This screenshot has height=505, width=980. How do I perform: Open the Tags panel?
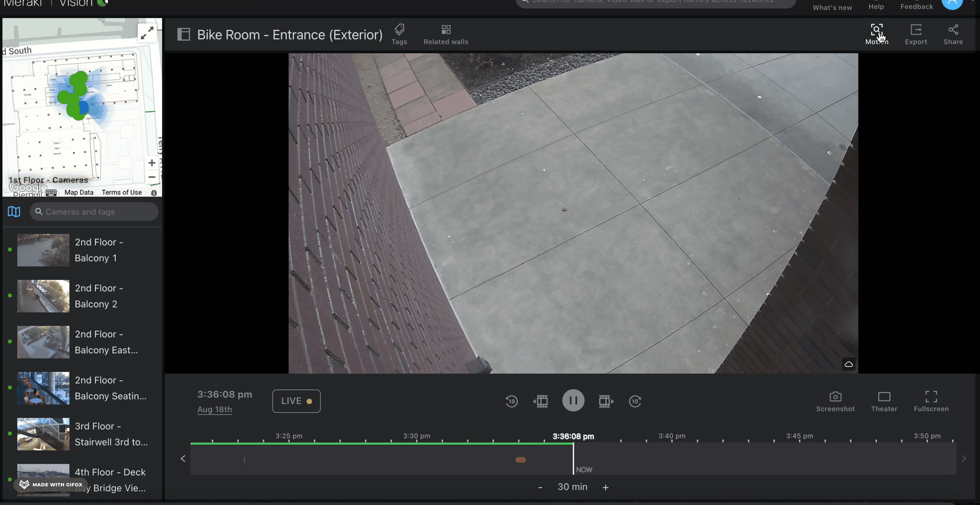pyautogui.click(x=399, y=34)
